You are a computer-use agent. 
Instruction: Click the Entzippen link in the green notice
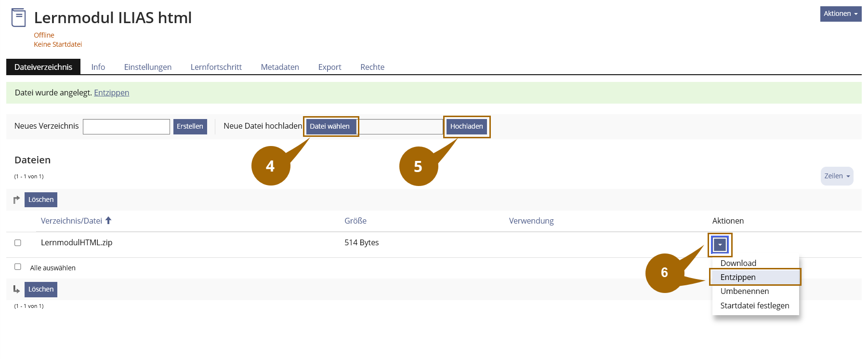pos(111,93)
